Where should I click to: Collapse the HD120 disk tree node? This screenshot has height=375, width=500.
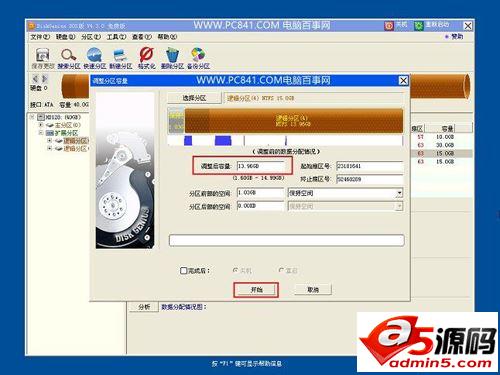32,117
